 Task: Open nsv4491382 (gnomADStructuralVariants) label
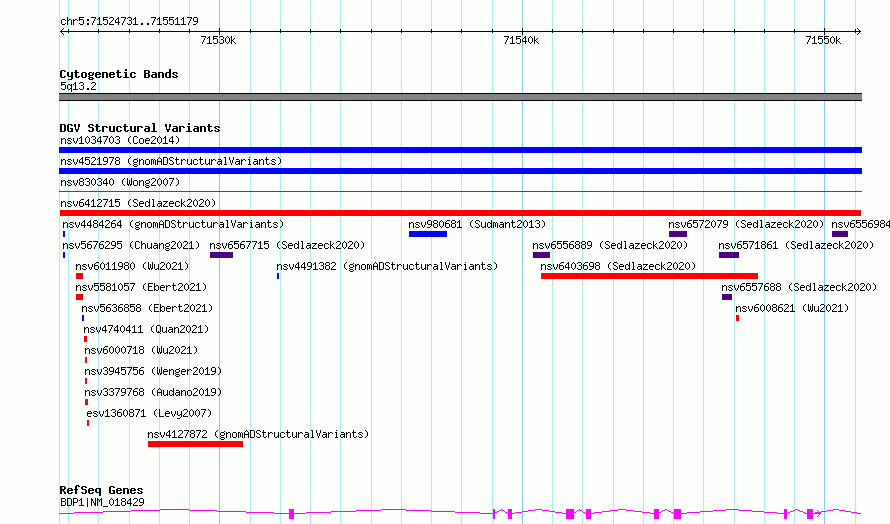point(387,266)
